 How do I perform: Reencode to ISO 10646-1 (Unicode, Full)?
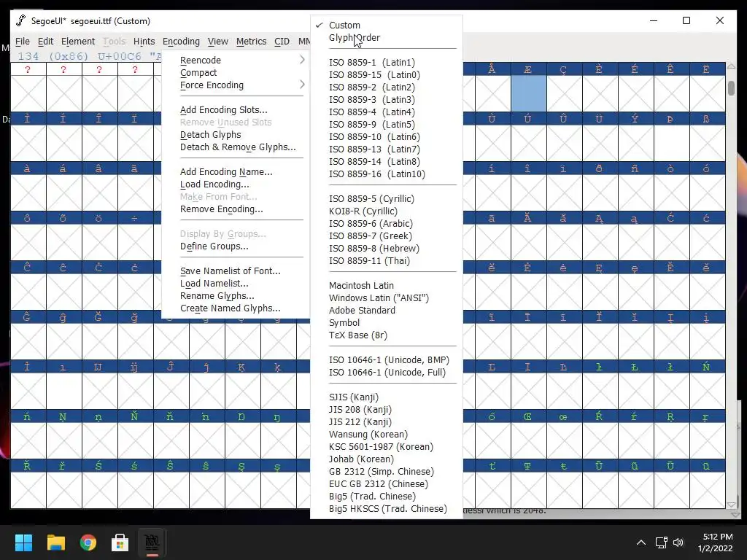[x=387, y=372]
